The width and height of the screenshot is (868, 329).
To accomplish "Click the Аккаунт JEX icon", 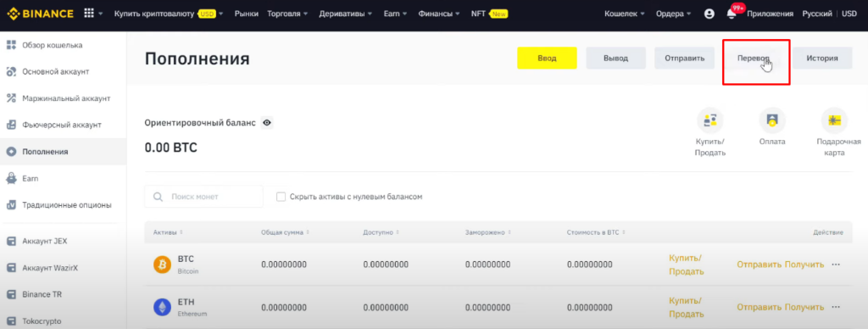I will pyautogui.click(x=11, y=241).
